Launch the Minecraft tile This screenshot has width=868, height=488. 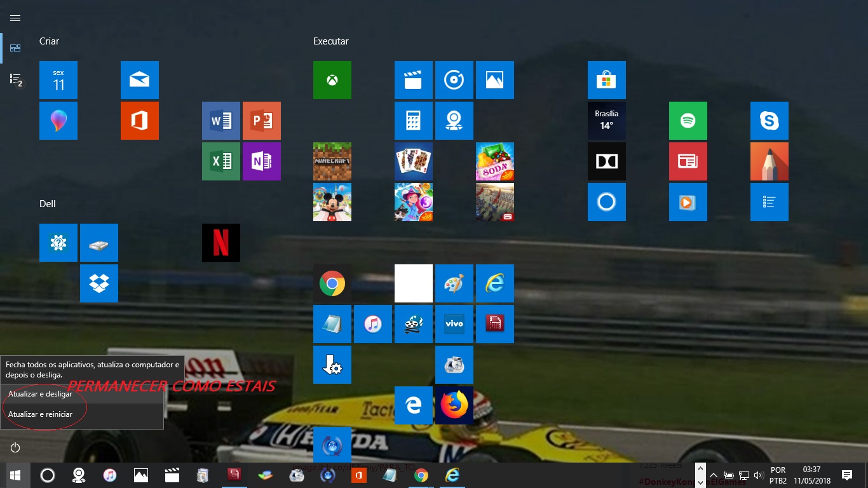(x=332, y=161)
